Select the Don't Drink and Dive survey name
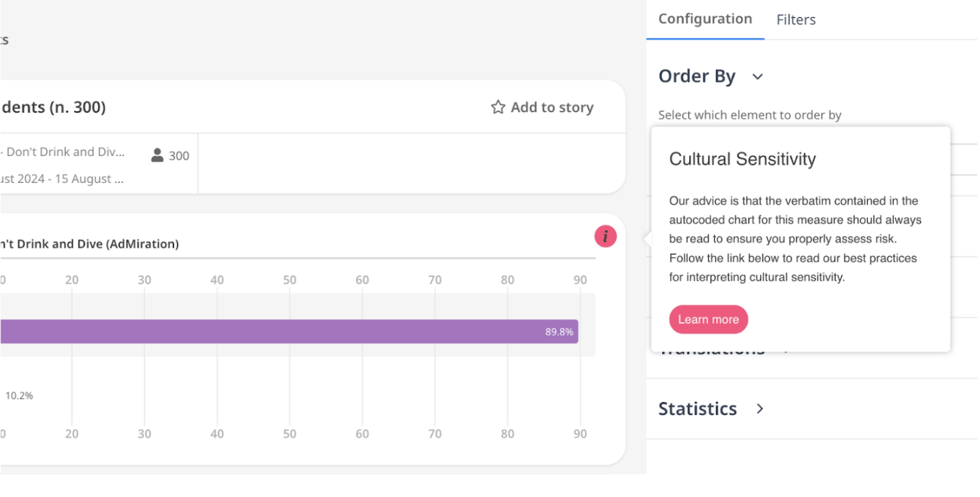Image resolution: width=980 pixels, height=497 pixels. pos(62,151)
